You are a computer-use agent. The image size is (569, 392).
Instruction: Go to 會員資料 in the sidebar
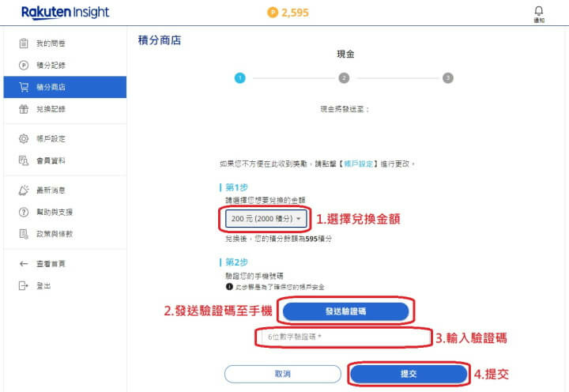coord(51,160)
